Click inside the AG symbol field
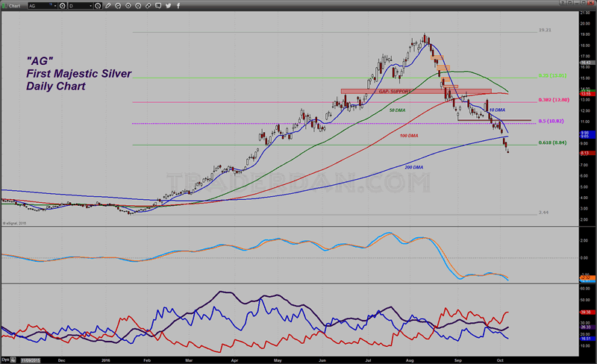Viewport: 597px width, 364px height. click(39, 6)
